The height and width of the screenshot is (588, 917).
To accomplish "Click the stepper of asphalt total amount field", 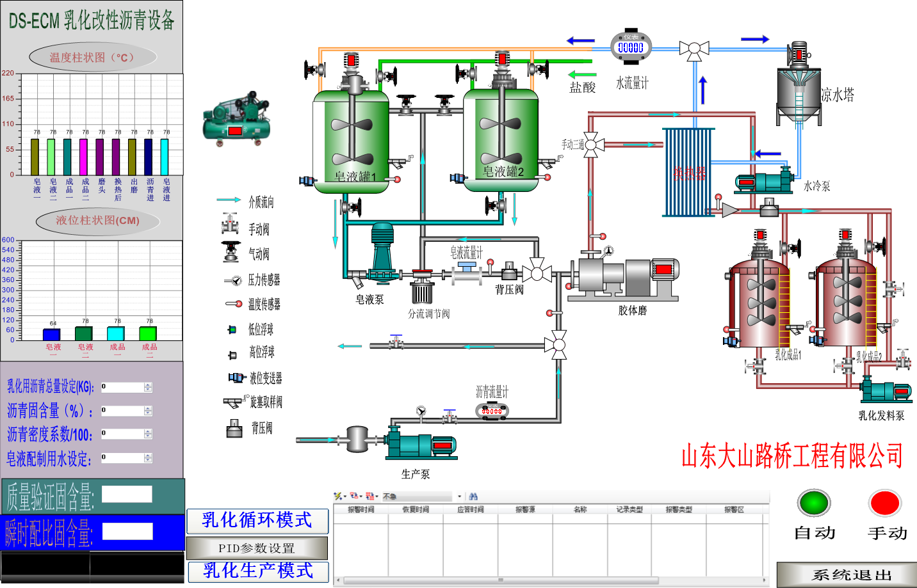I will click(148, 387).
